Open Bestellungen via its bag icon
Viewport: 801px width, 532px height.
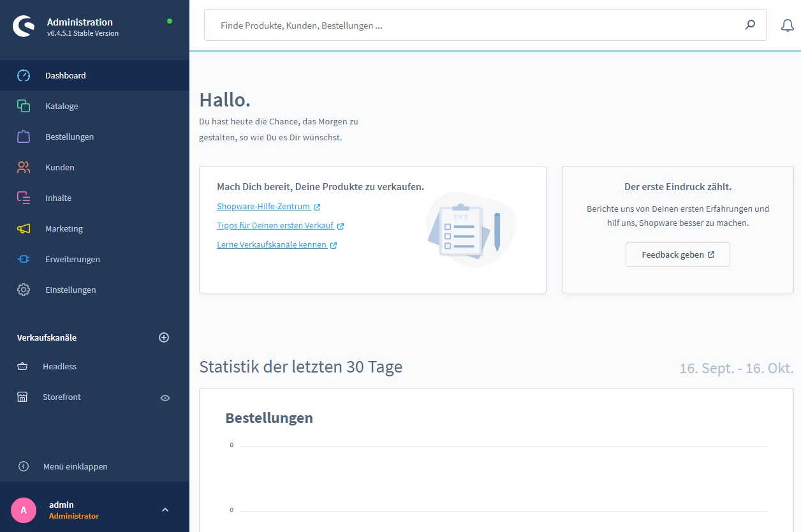(24, 137)
